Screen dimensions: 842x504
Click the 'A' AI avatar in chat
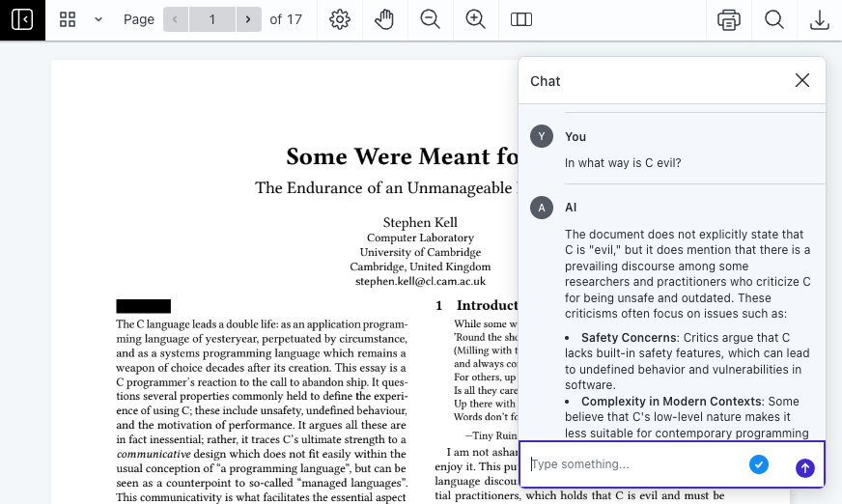tap(542, 208)
